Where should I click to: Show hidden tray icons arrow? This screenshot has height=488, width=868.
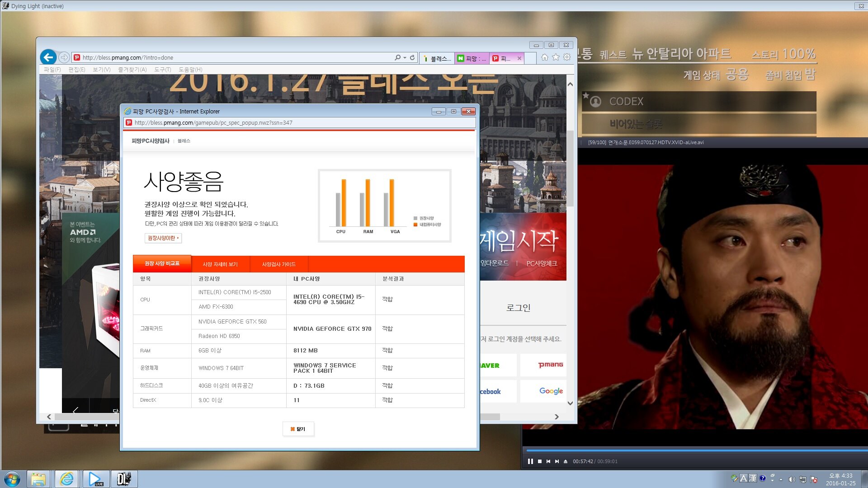coord(781,479)
